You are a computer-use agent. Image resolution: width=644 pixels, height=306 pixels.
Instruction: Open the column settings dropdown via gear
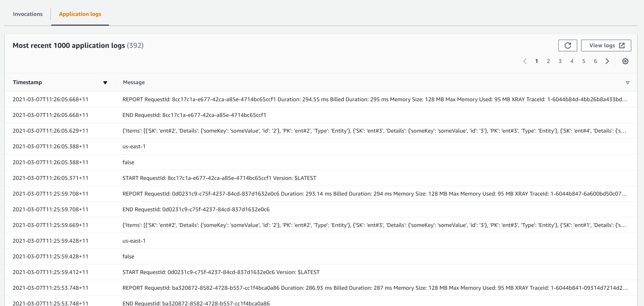(625, 61)
